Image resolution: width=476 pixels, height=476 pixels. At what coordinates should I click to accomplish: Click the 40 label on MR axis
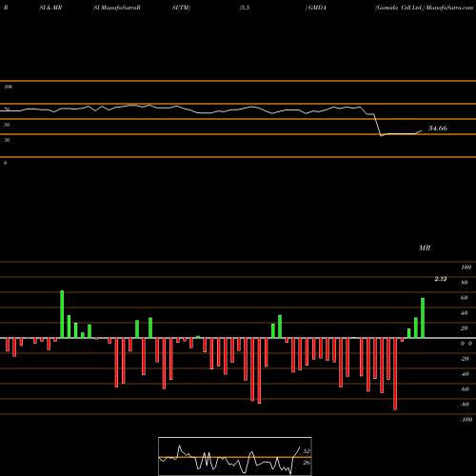coord(465,313)
